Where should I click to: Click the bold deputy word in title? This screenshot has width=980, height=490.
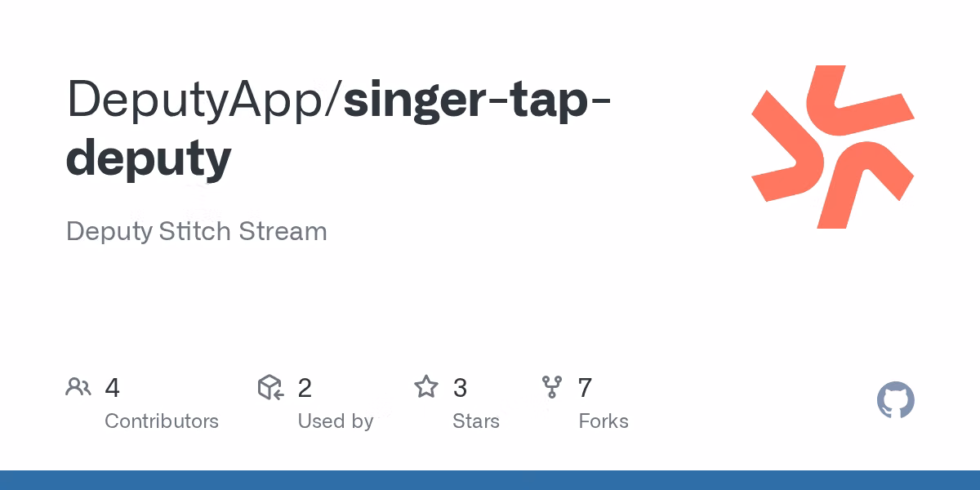point(149,158)
